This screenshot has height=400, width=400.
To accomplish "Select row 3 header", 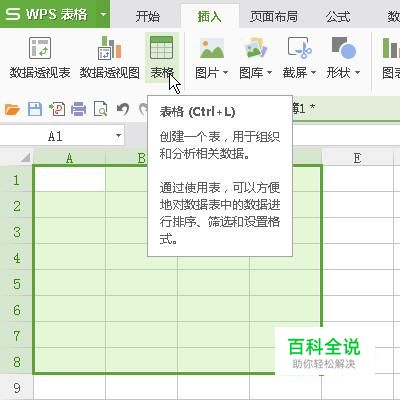I will point(16,231).
